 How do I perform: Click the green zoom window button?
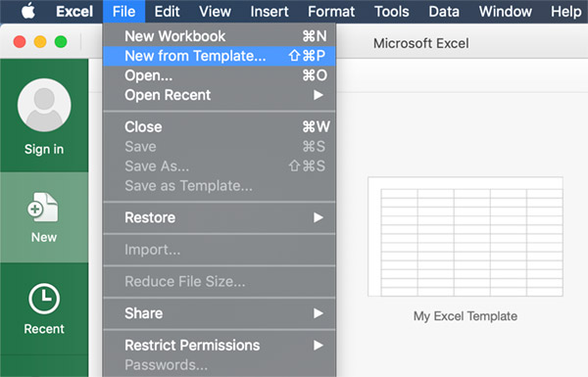tap(61, 41)
